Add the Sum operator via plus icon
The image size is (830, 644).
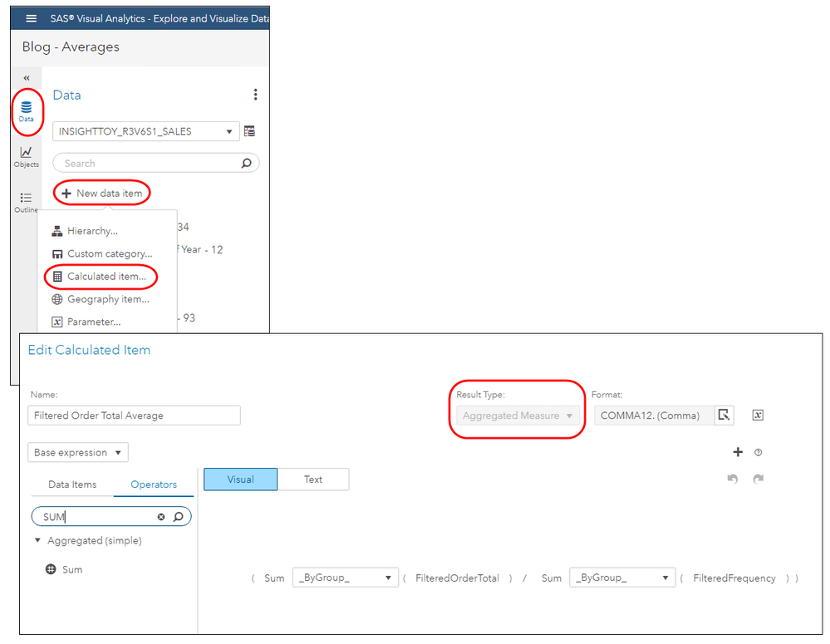coord(51,569)
